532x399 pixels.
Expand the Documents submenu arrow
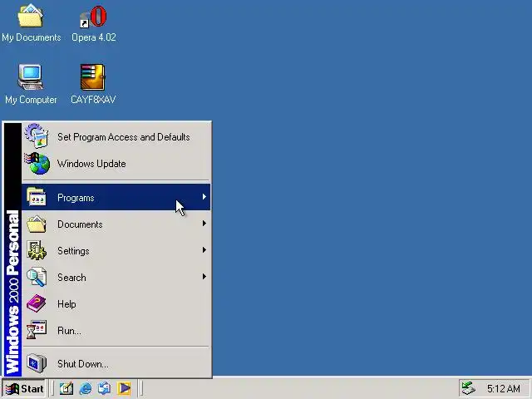point(204,224)
